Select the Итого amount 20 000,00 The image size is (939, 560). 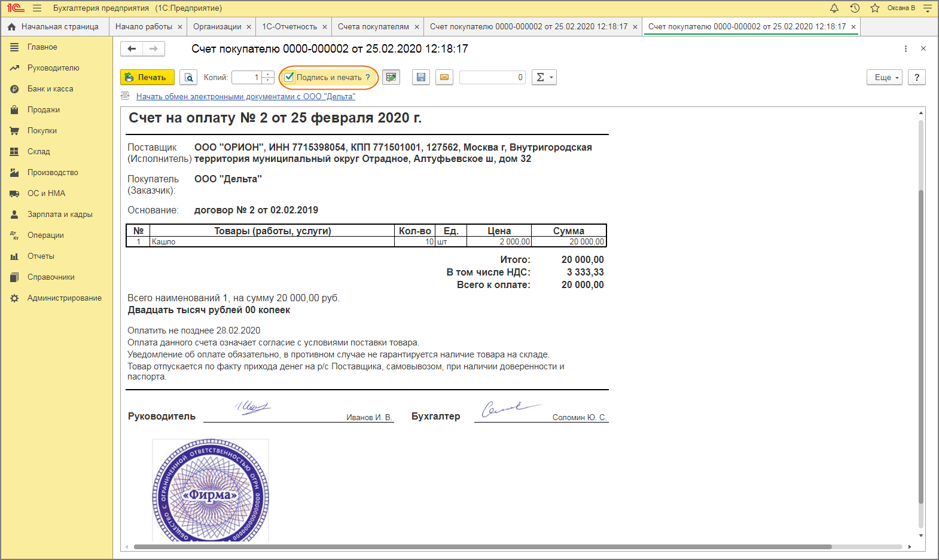point(583,259)
